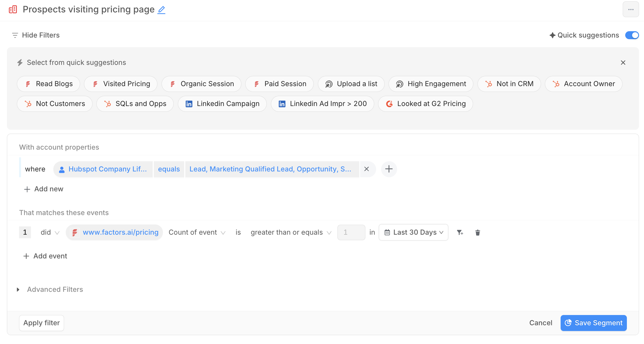Screen dimensions: 644x344
Task: Select Linkedin Ad Impr > 200 chip
Action: [x=323, y=104]
